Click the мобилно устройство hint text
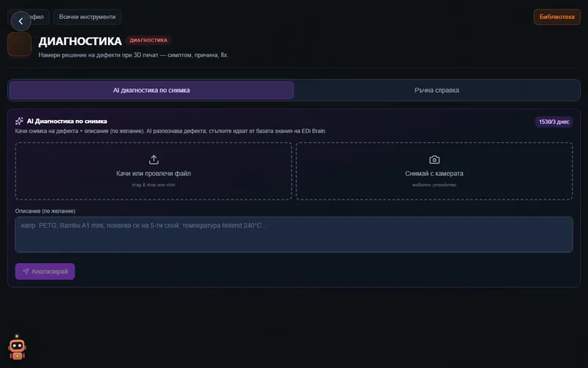 click(434, 185)
